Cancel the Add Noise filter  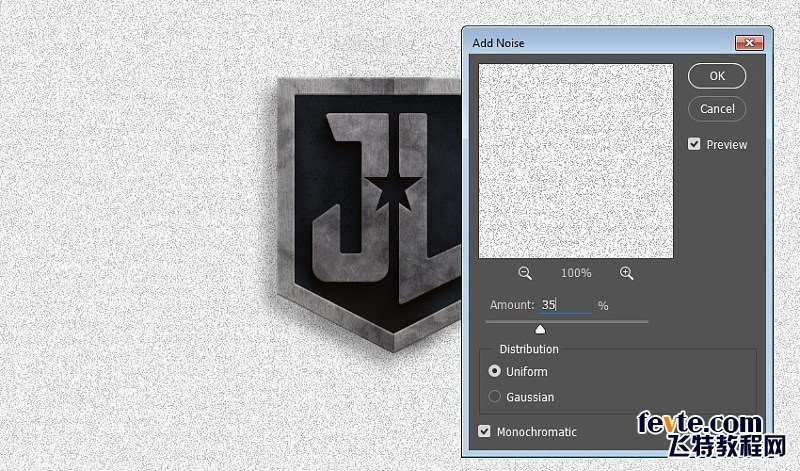(717, 109)
